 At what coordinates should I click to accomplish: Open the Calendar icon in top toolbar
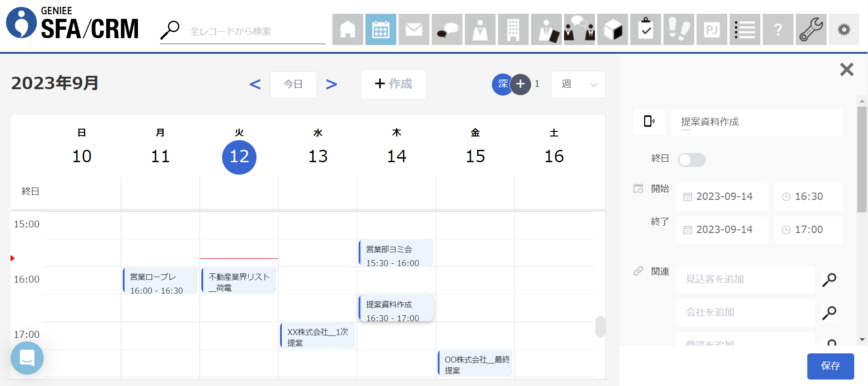(x=381, y=29)
